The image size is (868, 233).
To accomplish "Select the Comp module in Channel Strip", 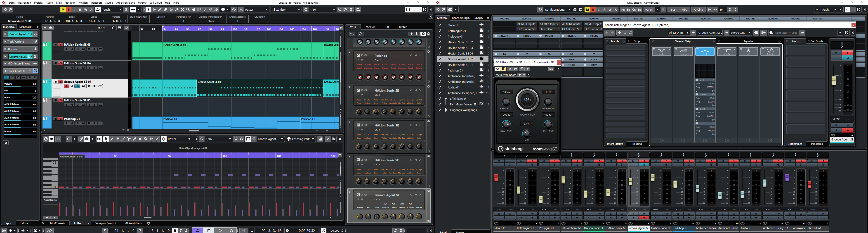I will (683, 52).
